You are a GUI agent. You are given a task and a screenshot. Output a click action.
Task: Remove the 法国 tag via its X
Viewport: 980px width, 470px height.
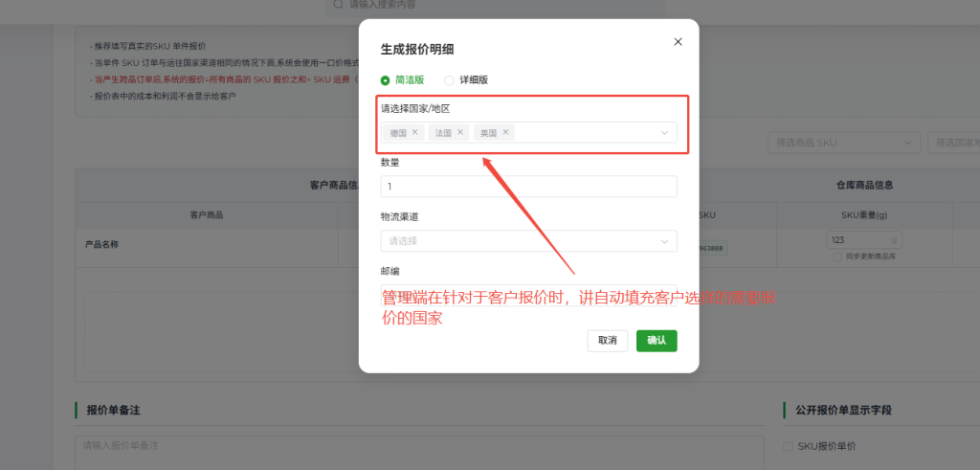click(x=460, y=132)
